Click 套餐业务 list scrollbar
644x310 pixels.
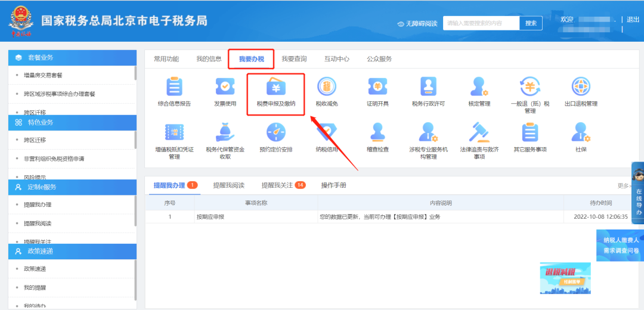135,73
